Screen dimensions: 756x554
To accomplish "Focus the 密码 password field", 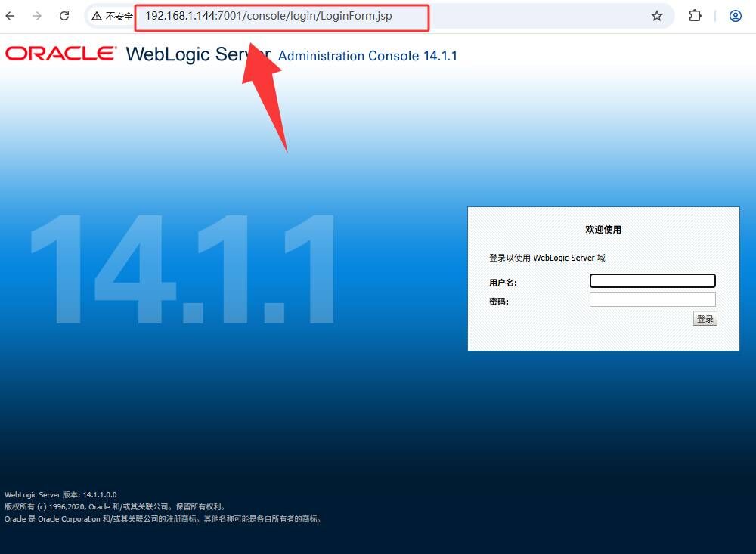I will [652, 299].
